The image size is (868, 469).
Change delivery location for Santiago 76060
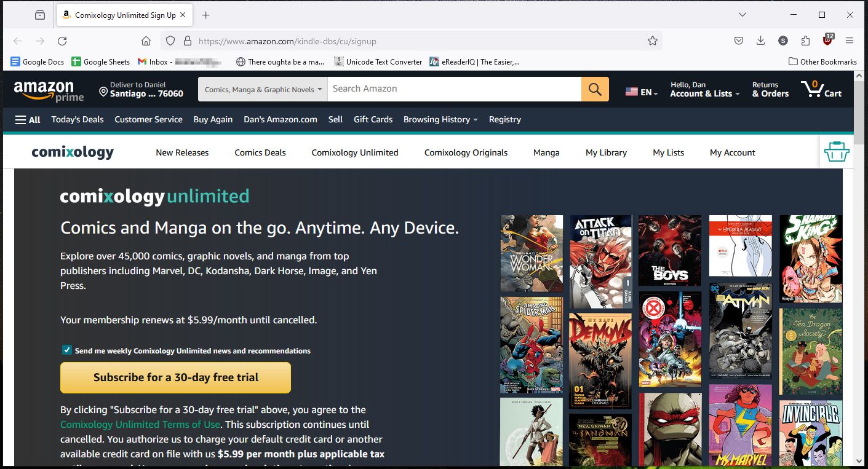[x=141, y=90]
